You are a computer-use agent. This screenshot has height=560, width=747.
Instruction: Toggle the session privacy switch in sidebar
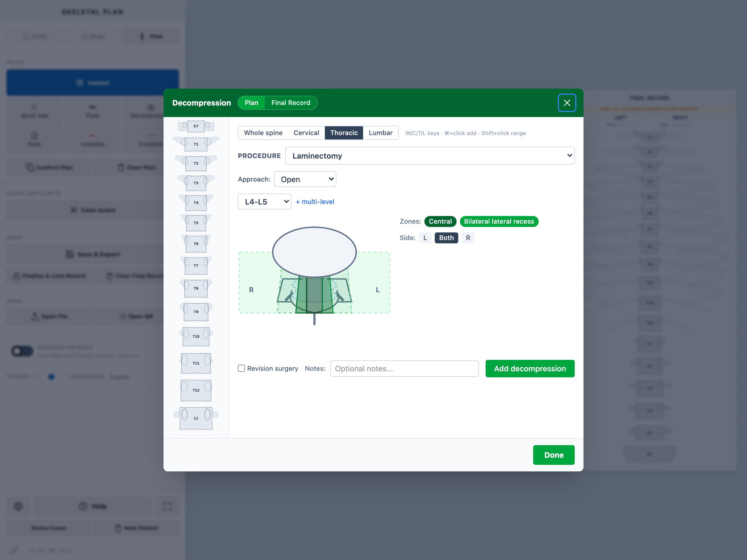tap(22, 351)
